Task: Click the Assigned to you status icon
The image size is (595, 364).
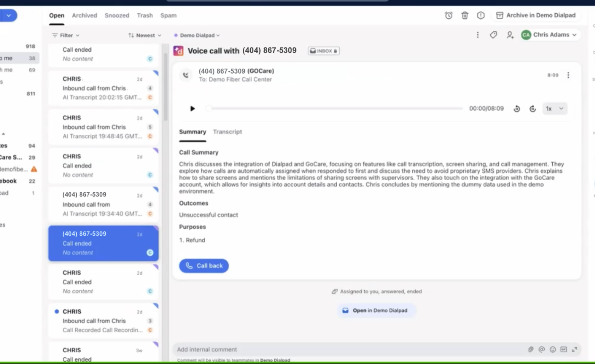Action: click(x=334, y=292)
